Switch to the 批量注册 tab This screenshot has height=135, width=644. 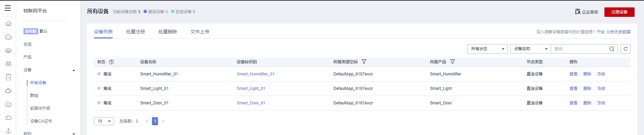136,32
